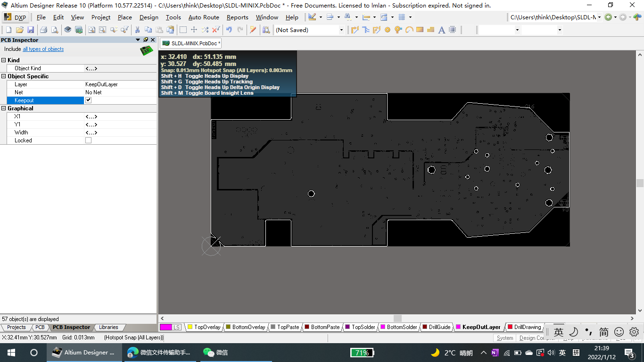Image resolution: width=644 pixels, height=362 pixels.
Task: Select the Place Fill tool
Action: coord(420,30)
